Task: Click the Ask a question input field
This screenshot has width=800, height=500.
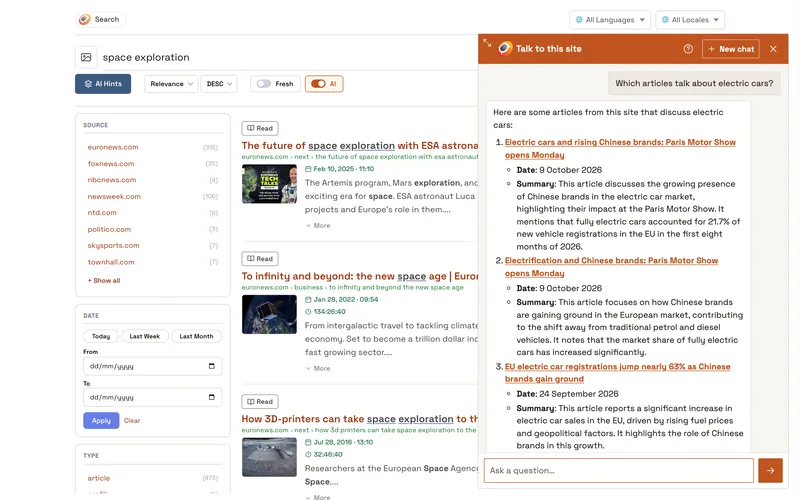Action: (x=618, y=470)
